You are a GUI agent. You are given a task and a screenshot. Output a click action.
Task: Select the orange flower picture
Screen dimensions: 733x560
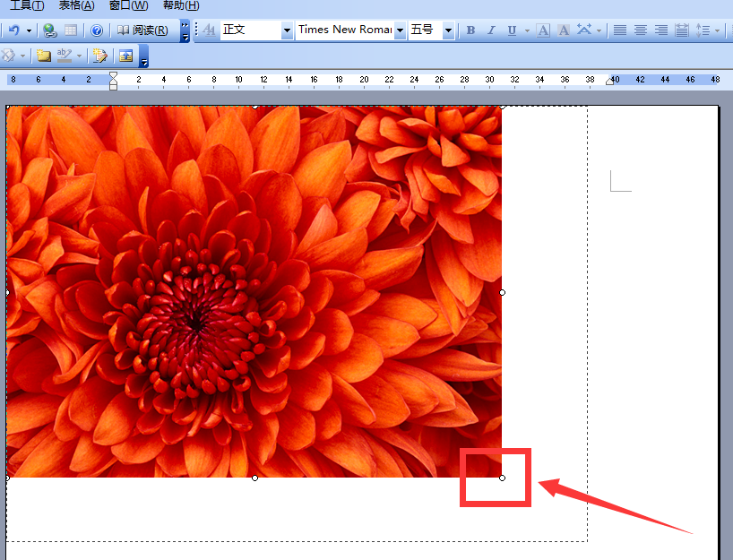coord(254,292)
